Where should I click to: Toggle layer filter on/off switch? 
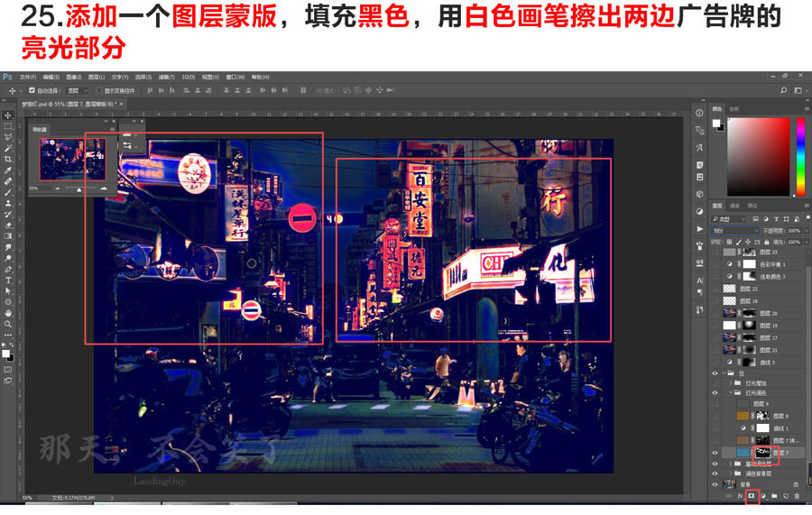click(807, 219)
